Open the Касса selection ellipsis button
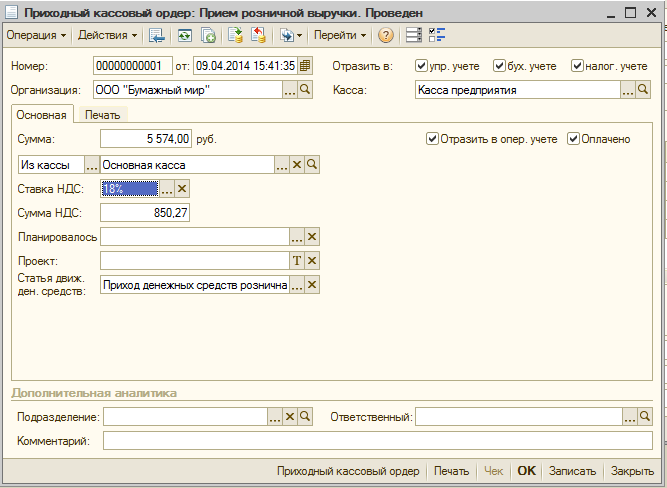The width and height of the screenshot is (667, 488). tap(628, 90)
